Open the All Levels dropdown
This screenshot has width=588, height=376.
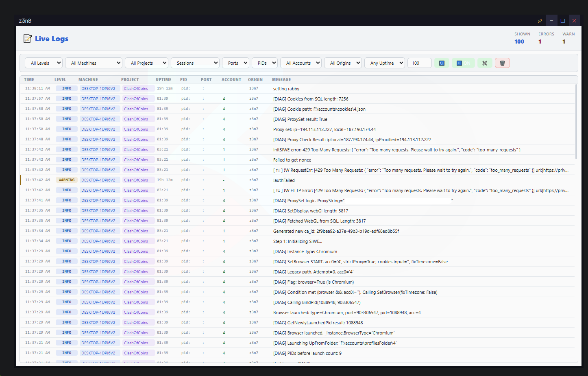(44, 63)
